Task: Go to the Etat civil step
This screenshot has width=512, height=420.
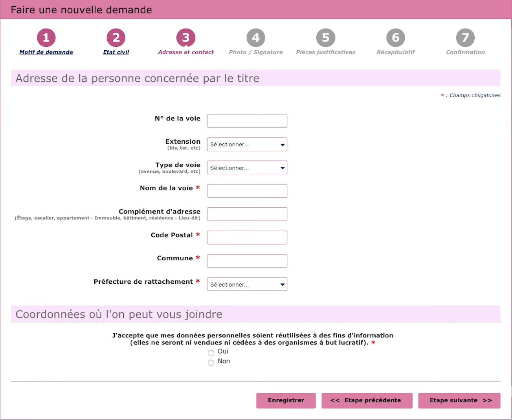Action: pos(116,52)
